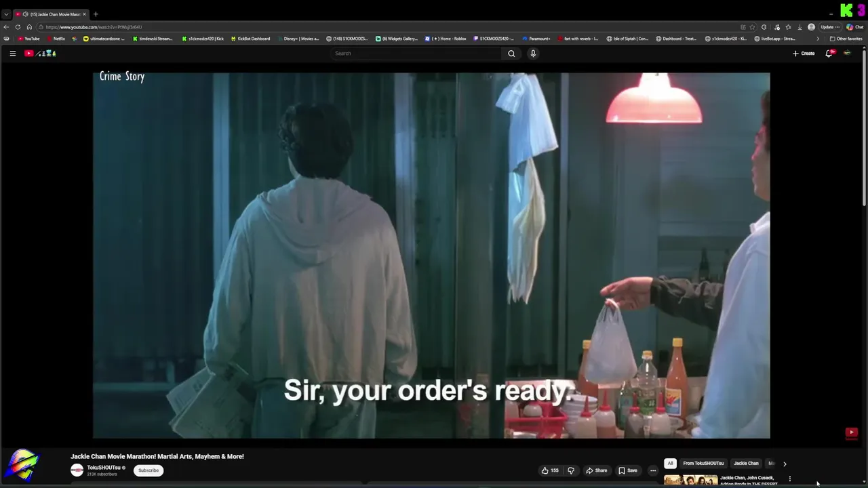Open TokuSHOUTsu channel avatar
Viewport: 868px width, 488px height.
pyautogui.click(x=77, y=470)
